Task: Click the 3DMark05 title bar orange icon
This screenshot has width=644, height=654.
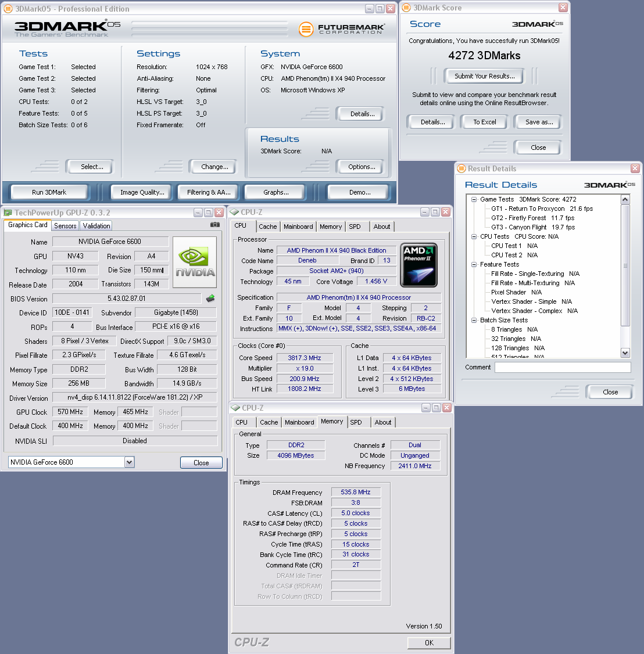Action: (x=8, y=9)
